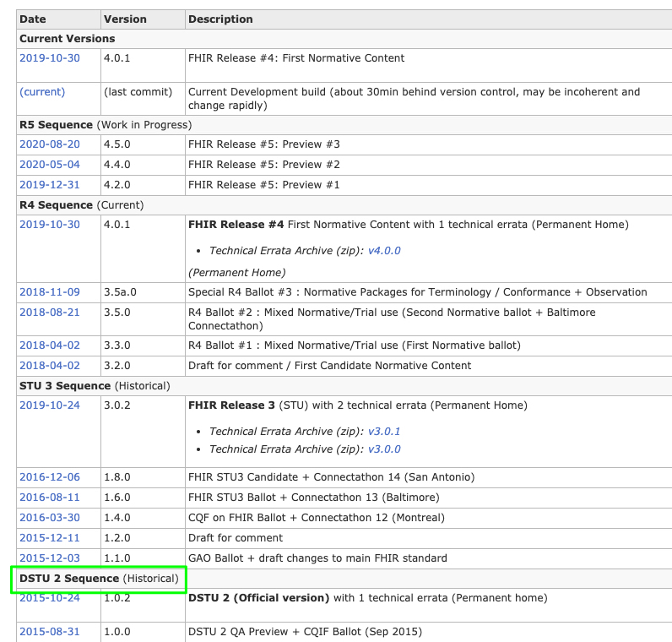Open the 2018-04-02 version 3.3.0 link
The image size is (672, 642).
coord(50,345)
